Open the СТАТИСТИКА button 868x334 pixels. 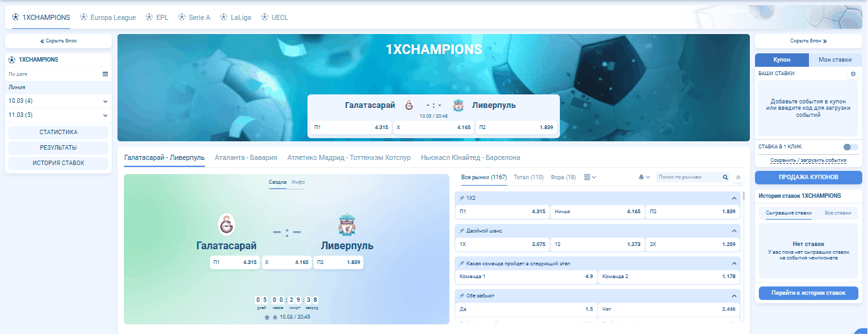coord(58,132)
